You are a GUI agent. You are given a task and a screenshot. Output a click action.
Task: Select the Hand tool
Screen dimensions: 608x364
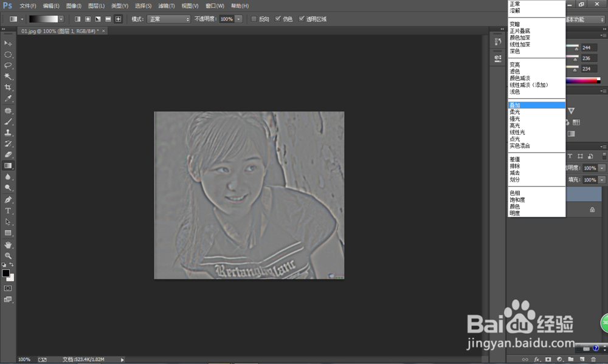[8, 245]
